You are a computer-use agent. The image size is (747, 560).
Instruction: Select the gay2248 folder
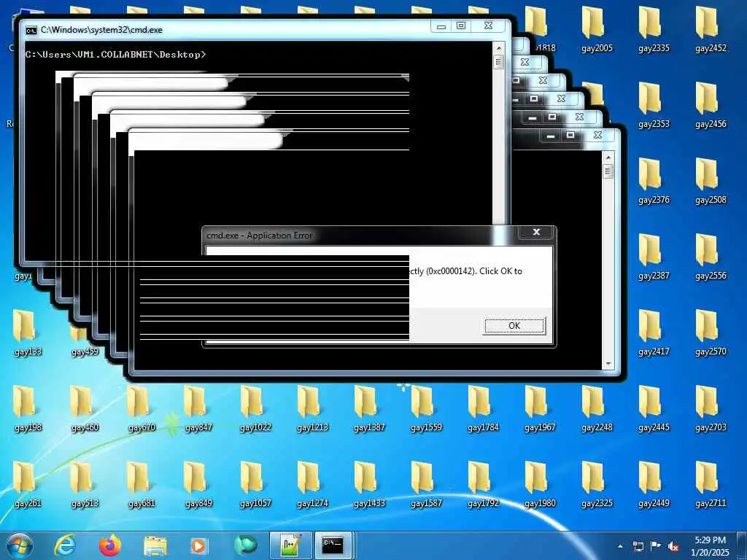pyautogui.click(x=597, y=408)
